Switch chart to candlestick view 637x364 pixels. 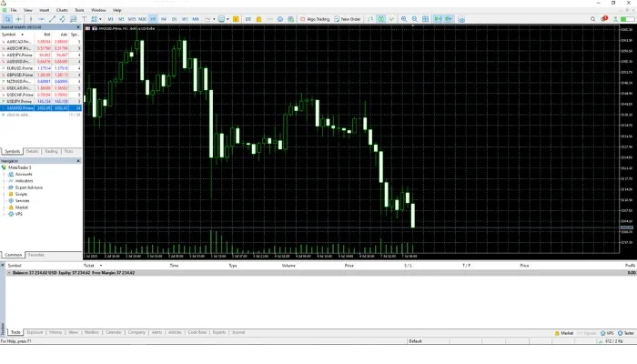(380, 18)
